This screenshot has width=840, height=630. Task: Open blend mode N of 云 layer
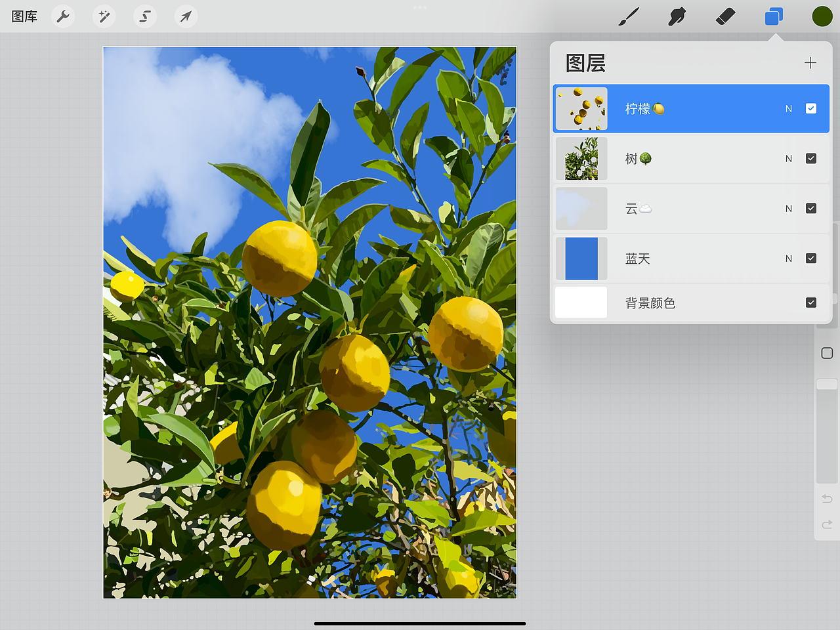(x=789, y=209)
